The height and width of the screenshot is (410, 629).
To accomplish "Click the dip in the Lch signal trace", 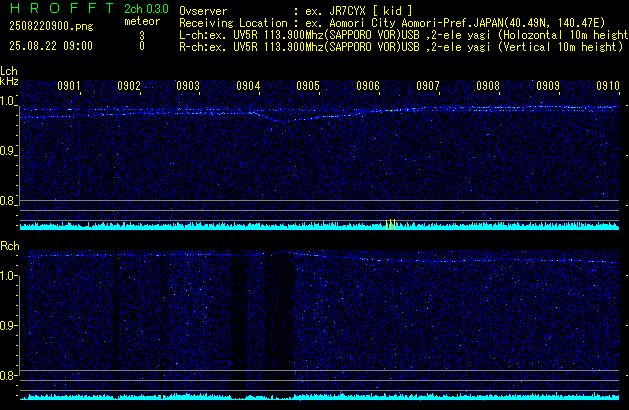I will [x=286, y=120].
